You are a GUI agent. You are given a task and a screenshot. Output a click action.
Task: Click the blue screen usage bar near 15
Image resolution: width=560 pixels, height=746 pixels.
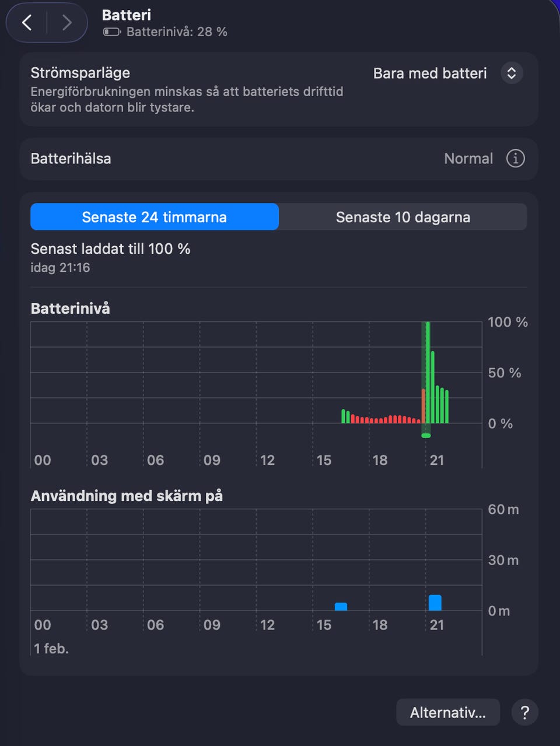point(341,607)
